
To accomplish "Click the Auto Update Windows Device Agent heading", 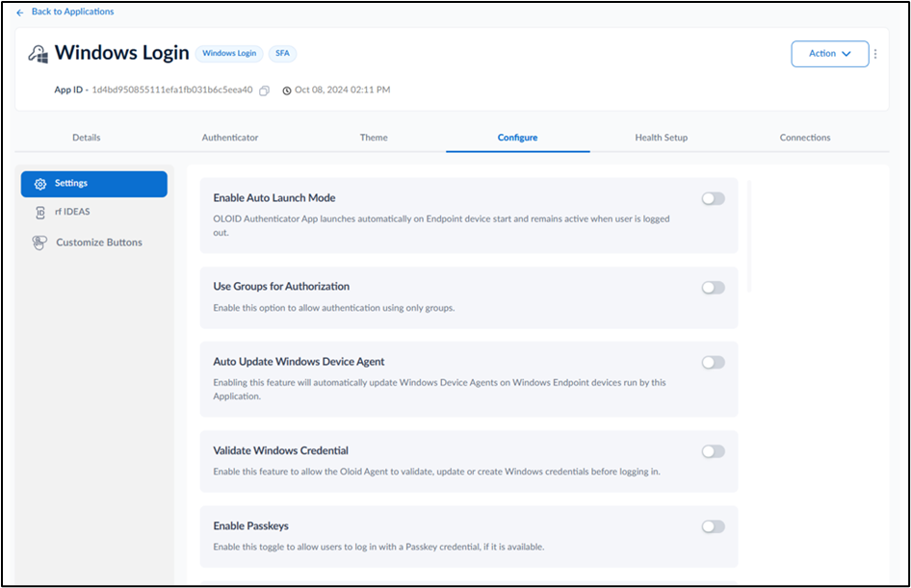I will pos(299,362).
